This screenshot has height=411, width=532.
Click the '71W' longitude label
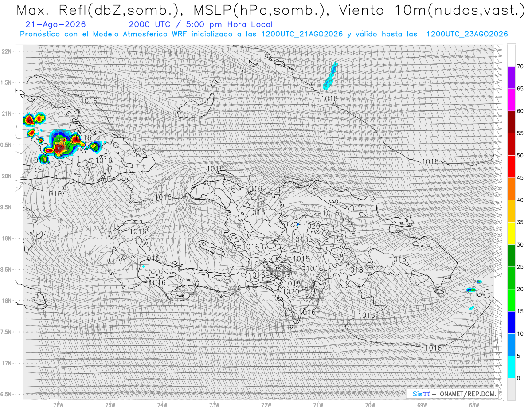pyautogui.click(x=318, y=405)
